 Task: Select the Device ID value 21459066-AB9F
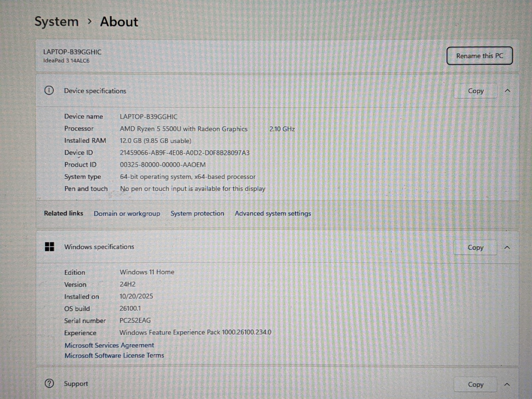(185, 153)
